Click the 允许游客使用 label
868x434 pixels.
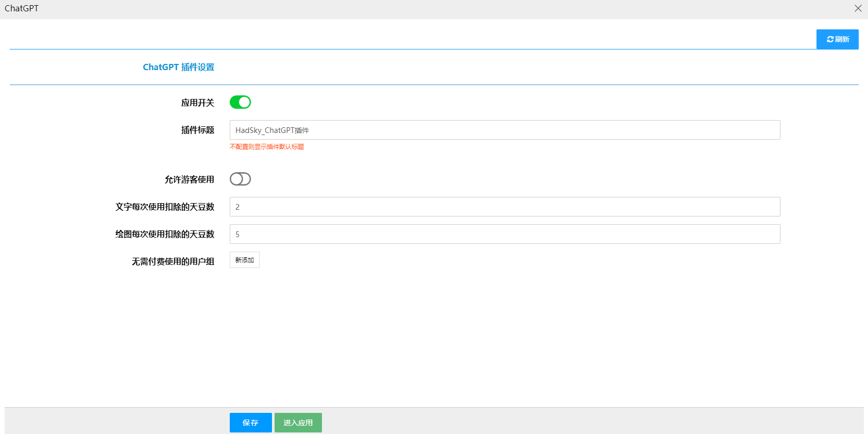pyautogui.click(x=189, y=179)
